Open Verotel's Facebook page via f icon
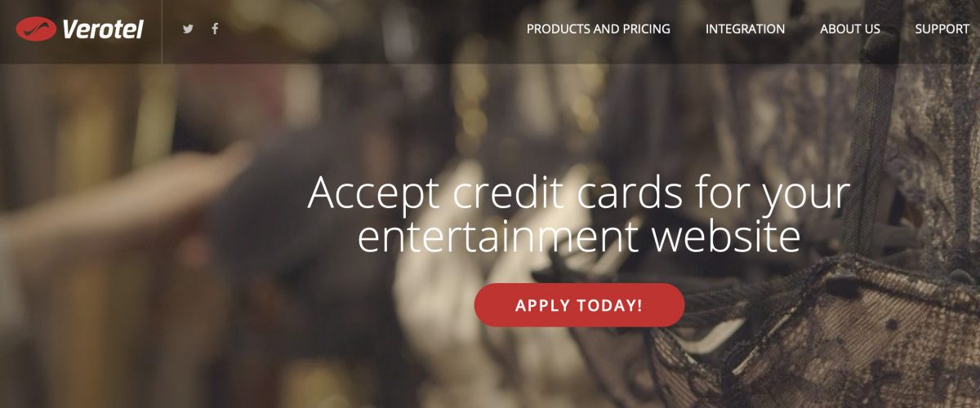Screen dimensions: 980x408 pyautogui.click(x=215, y=29)
